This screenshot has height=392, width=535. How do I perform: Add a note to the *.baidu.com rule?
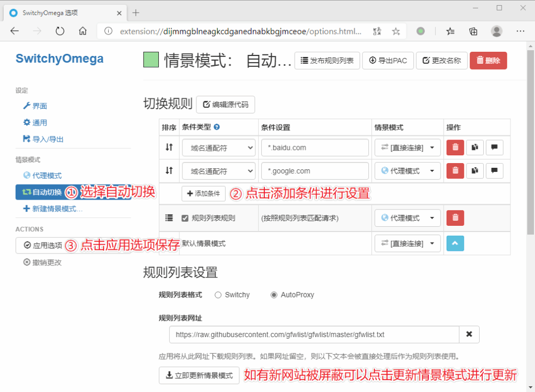494,148
